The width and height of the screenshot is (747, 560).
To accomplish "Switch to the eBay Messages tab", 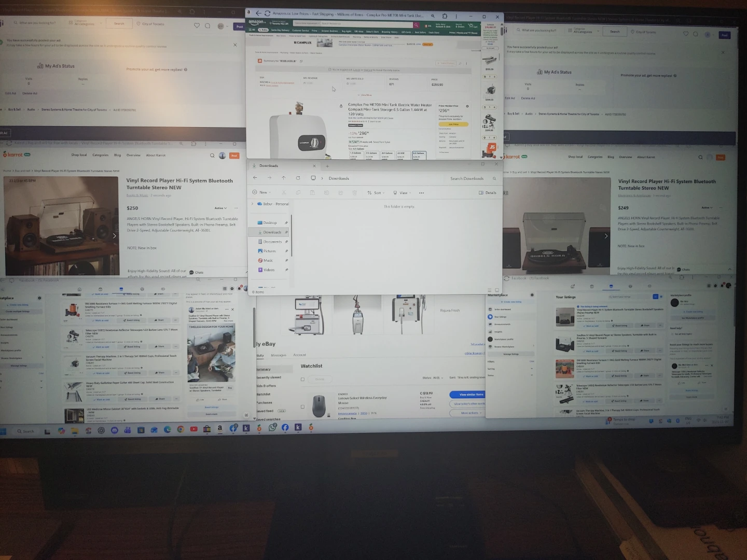I will pyautogui.click(x=279, y=355).
